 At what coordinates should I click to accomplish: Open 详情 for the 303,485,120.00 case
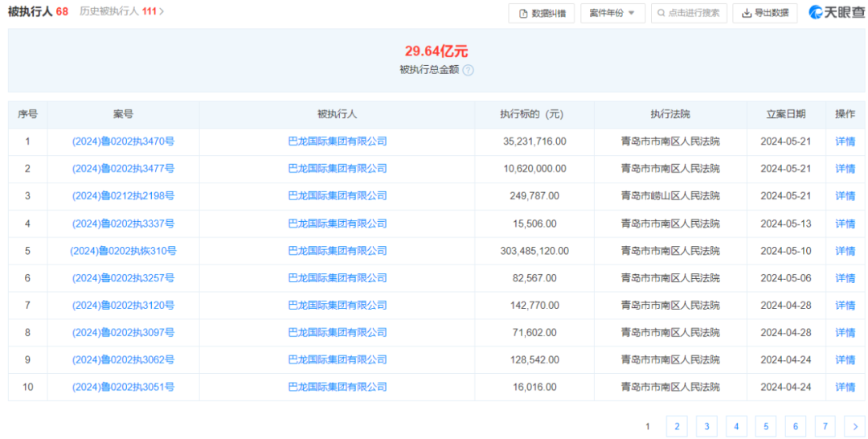[845, 251]
